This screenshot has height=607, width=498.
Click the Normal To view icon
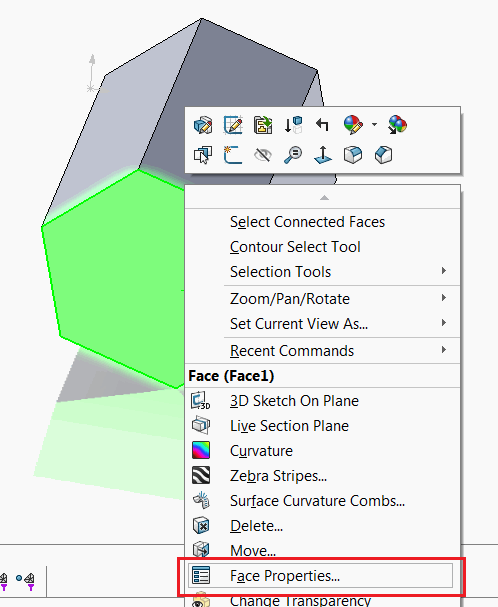click(323, 155)
